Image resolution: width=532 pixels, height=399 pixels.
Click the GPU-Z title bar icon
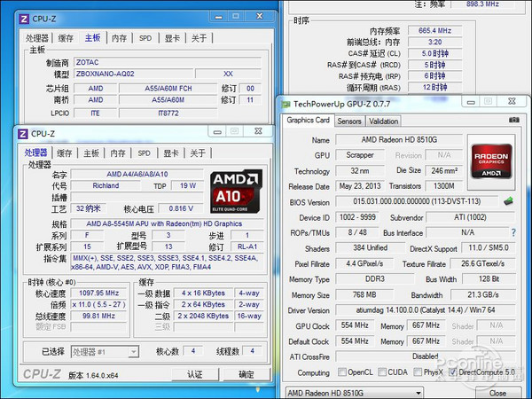[286, 104]
